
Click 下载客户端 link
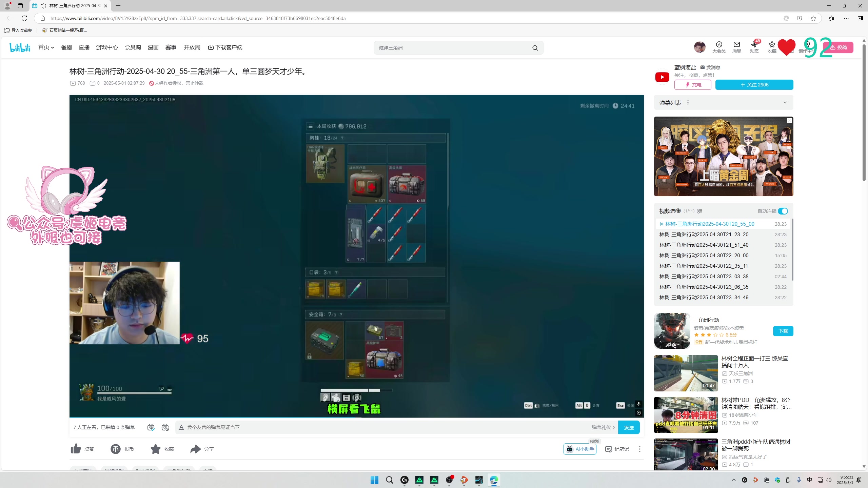coord(225,47)
